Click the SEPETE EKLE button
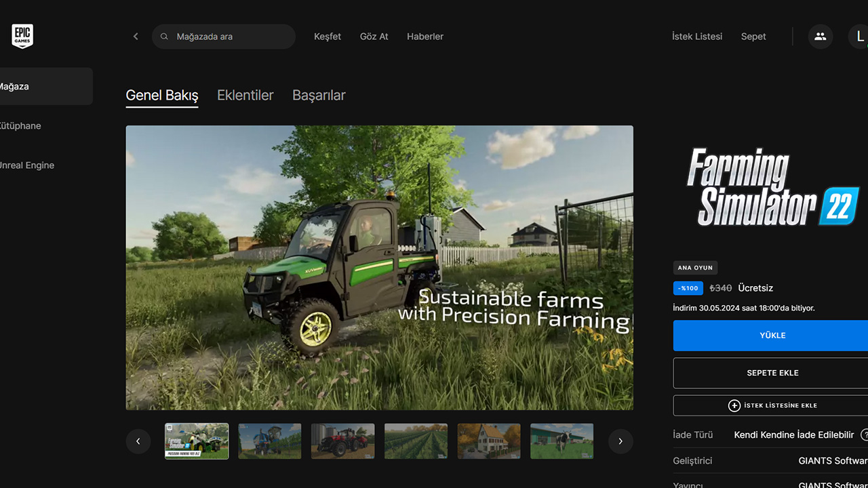Screen dimensions: 868x488 point(770,373)
